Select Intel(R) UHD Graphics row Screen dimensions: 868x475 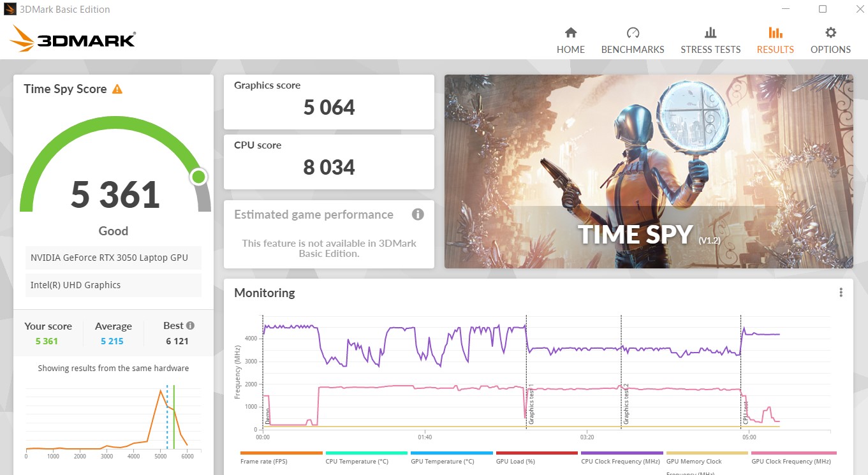[114, 285]
